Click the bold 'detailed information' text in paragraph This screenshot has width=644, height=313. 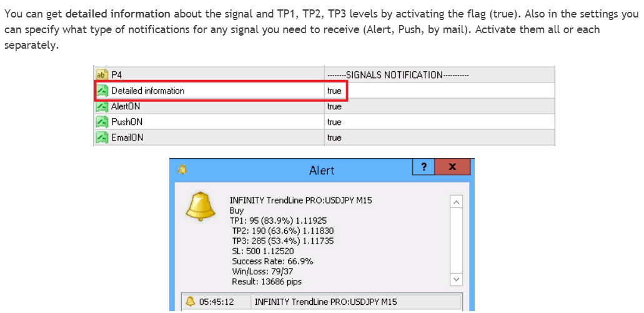pos(118,14)
